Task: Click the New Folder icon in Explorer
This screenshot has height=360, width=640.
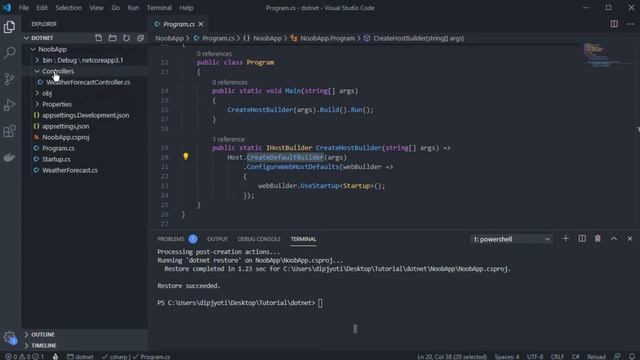Action: coord(112,38)
